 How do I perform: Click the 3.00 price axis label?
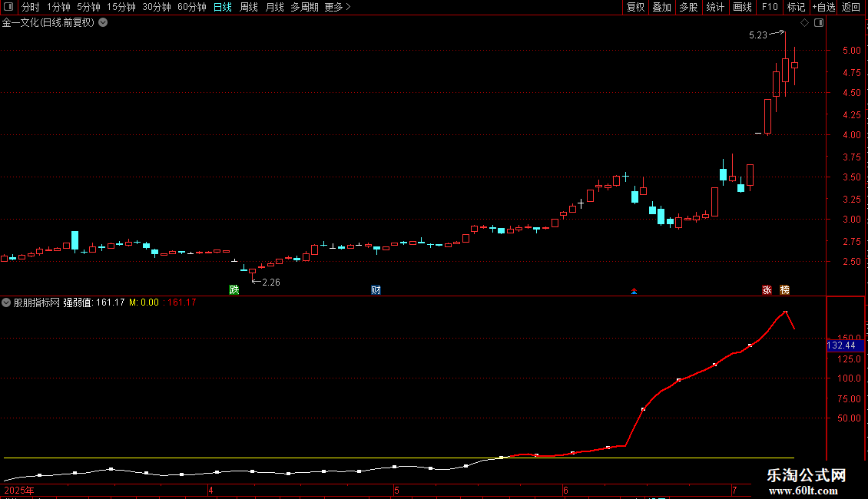[x=851, y=219]
